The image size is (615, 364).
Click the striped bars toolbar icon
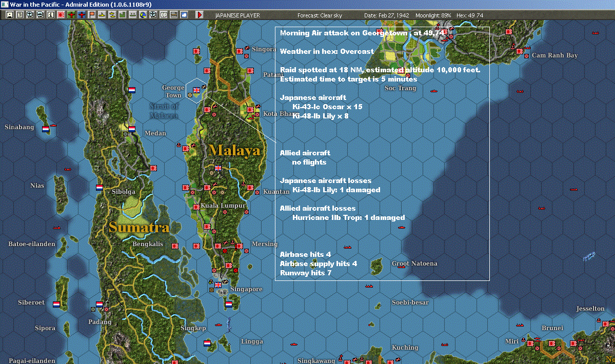point(173,15)
